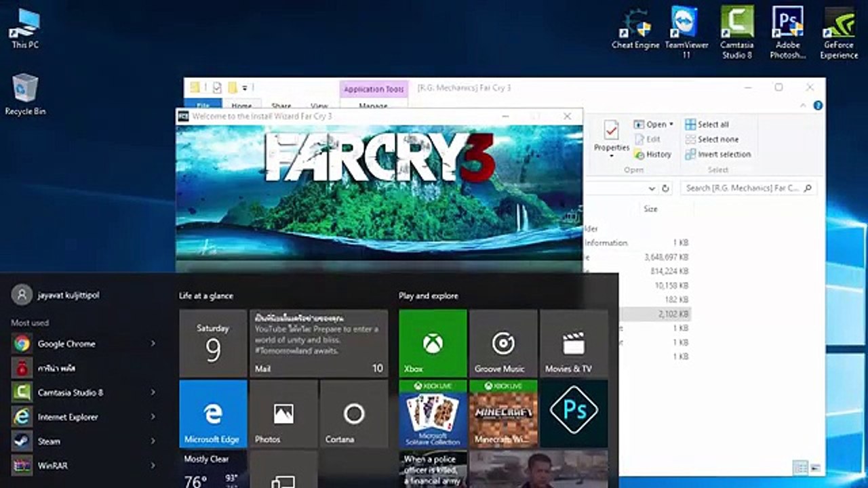Open the Movies & TV tile
Screen dimensions: 868x488
click(574, 343)
